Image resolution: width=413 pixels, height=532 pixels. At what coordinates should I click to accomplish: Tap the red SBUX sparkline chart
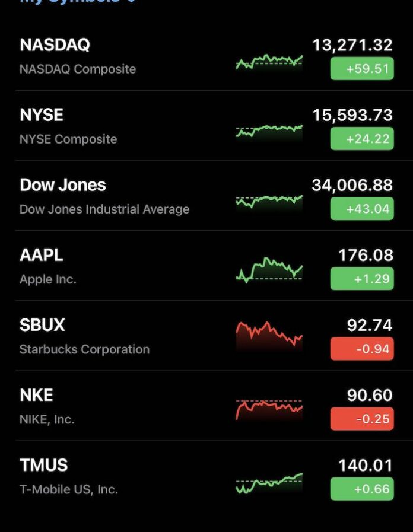[269, 334]
